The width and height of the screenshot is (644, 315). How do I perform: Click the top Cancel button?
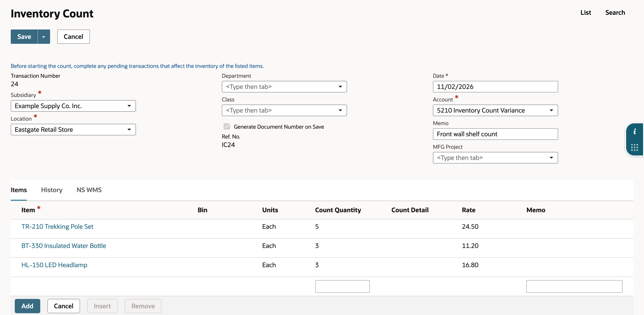click(74, 37)
